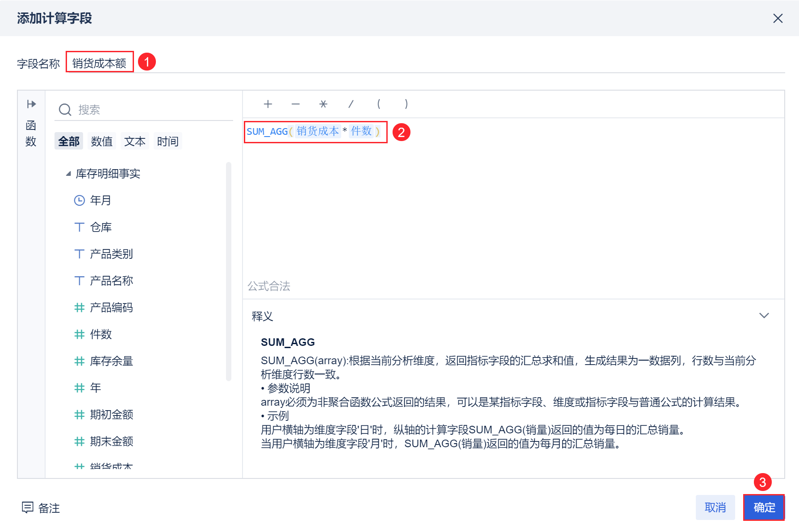Viewport: 799px width, 532px height.
Task: Select the 期末金额 field
Action: pyautogui.click(x=112, y=441)
